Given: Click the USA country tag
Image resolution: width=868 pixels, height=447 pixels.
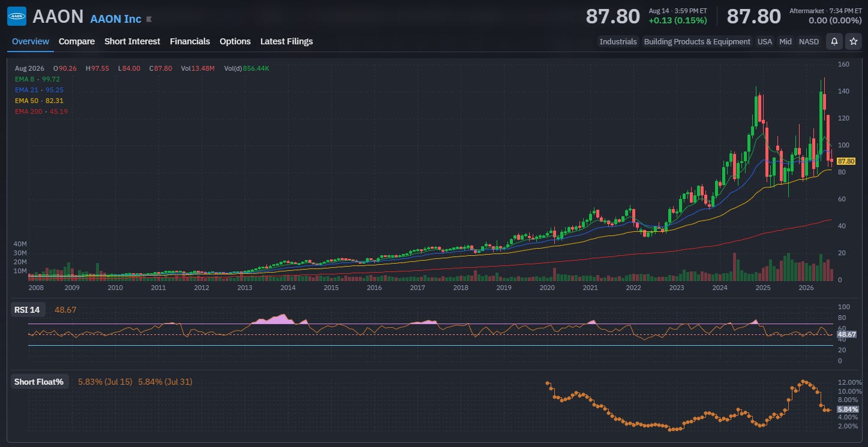Looking at the screenshot, I should tap(765, 41).
